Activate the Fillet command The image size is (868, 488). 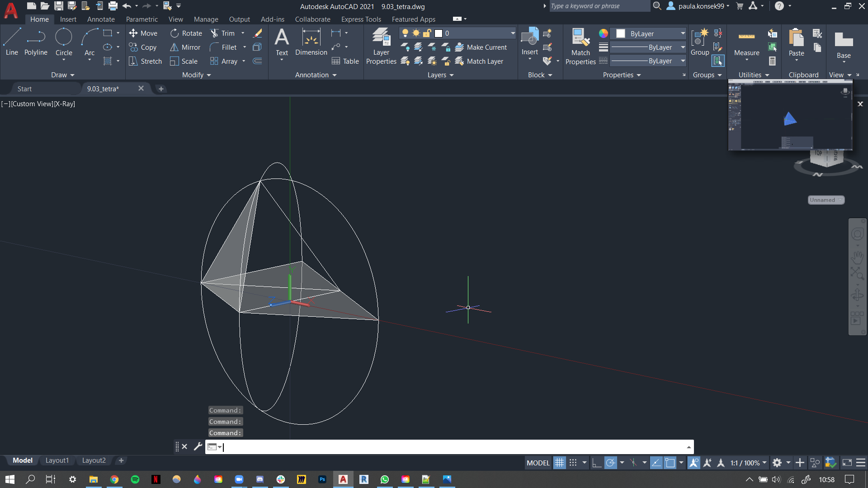tap(223, 47)
